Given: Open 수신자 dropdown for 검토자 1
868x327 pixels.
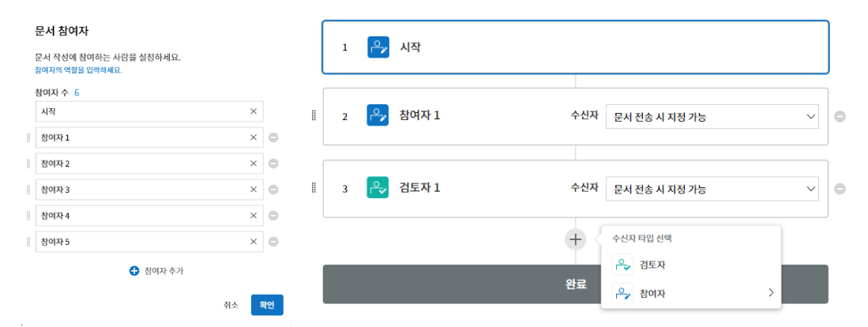Looking at the screenshot, I should point(712,189).
